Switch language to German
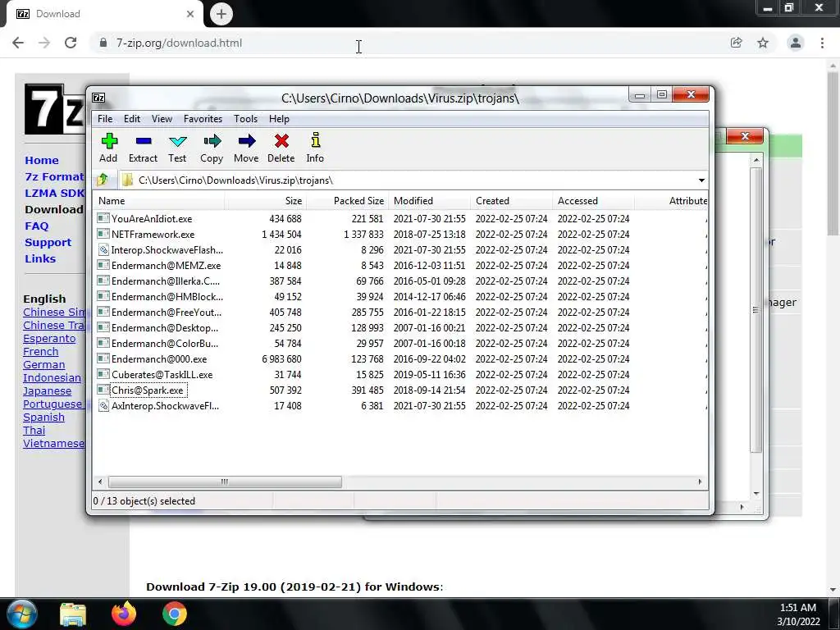Viewport: 840px width, 630px height. [x=44, y=365]
